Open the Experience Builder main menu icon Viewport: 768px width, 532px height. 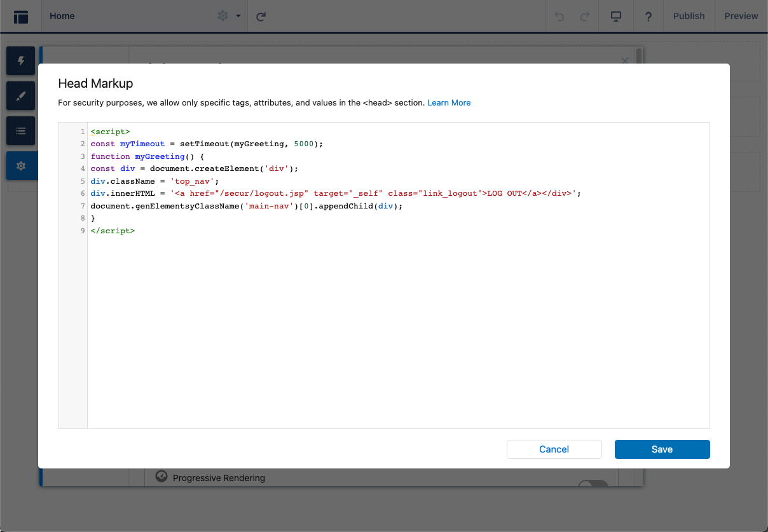pyautogui.click(x=21, y=17)
